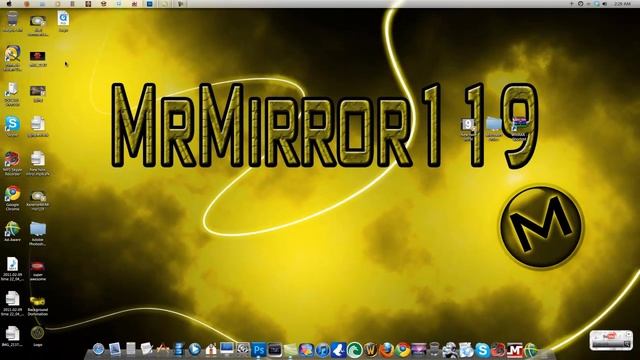Open World of Warcraft in the dock
This screenshot has width=640, height=360.
(x=370, y=350)
